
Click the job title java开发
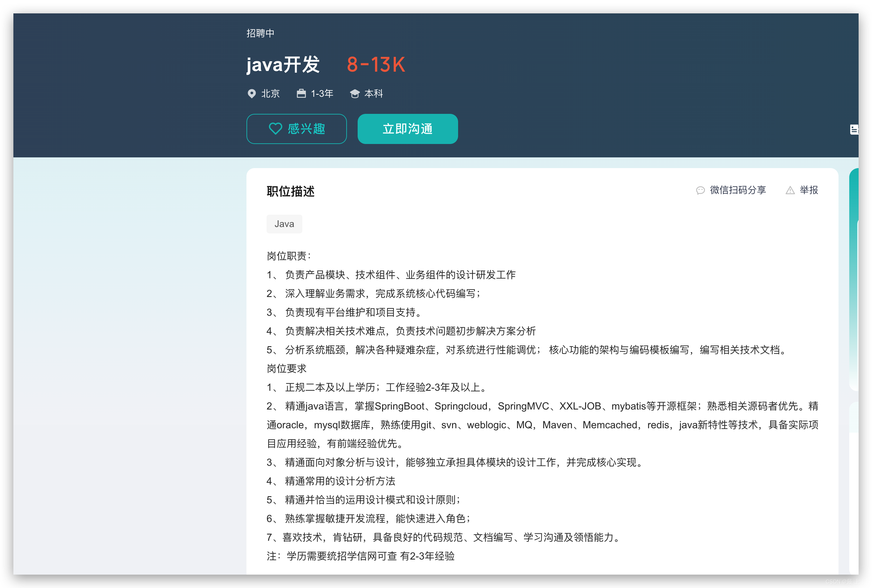[283, 65]
